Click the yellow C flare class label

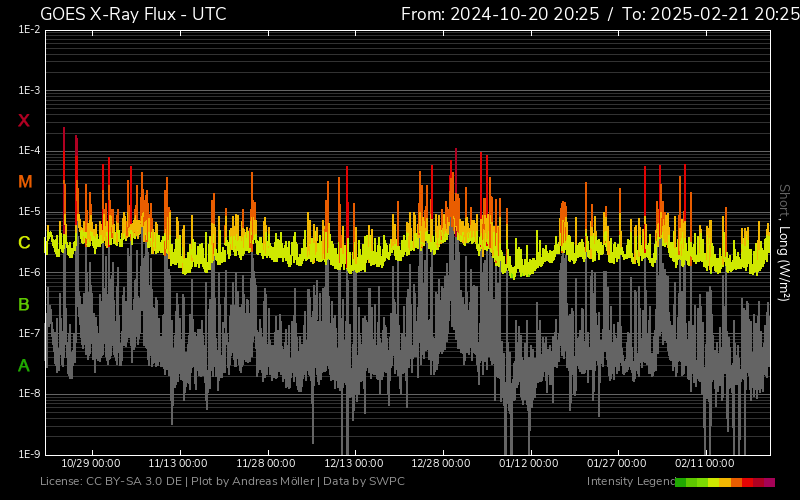tap(24, 243)
